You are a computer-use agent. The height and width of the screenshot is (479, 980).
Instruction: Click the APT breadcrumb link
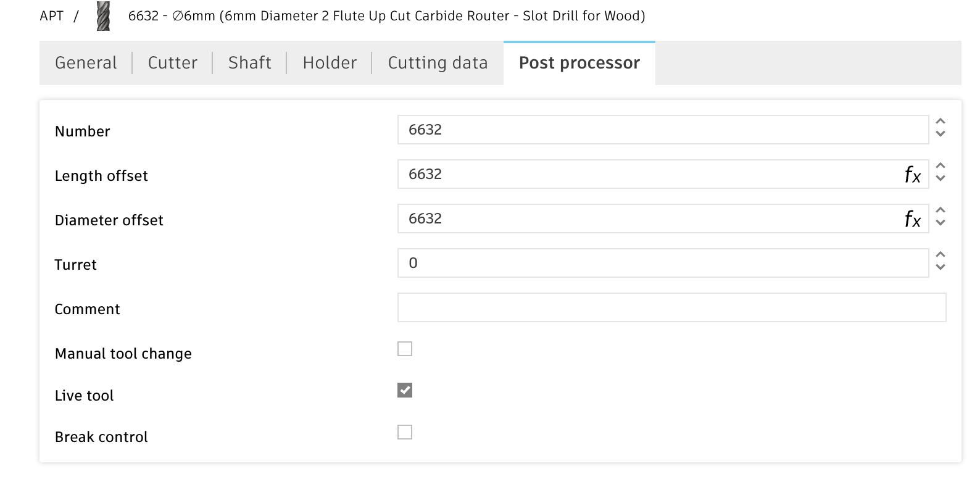52,16
